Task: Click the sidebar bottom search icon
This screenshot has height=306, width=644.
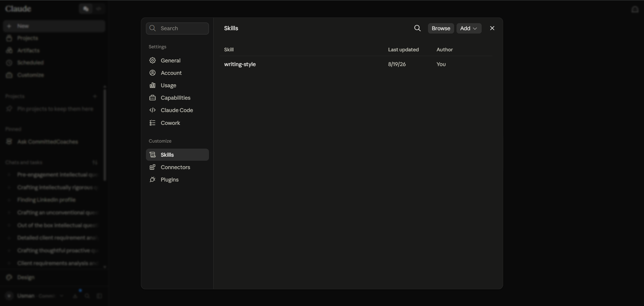Action: [87, 296]
